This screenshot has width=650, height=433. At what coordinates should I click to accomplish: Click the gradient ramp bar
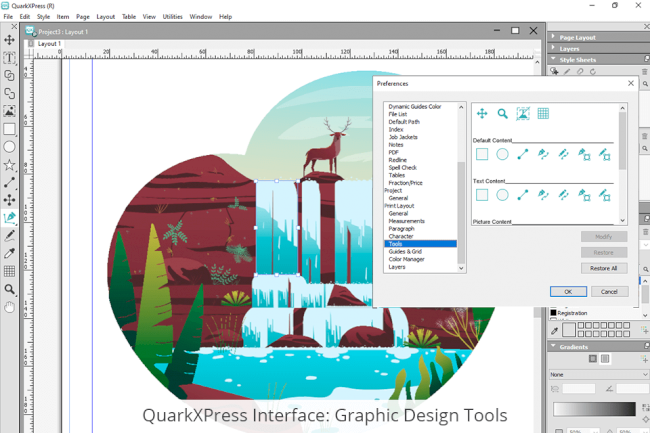pos(594,409)
